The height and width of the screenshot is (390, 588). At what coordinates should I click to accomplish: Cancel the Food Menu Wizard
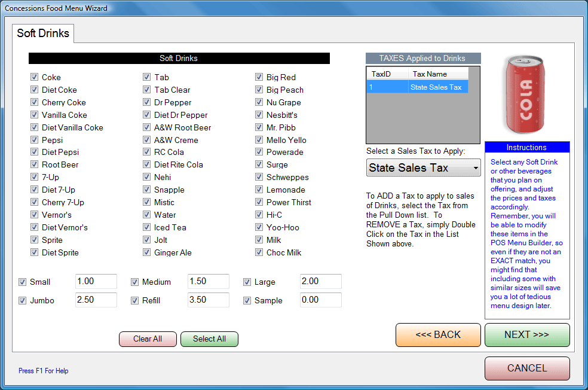(x=527, y=368)
